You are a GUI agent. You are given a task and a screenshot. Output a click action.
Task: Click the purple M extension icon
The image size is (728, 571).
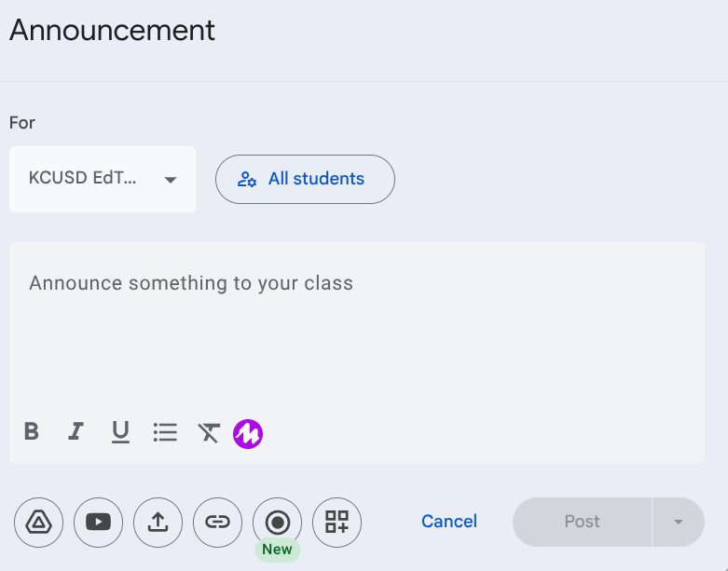(x=248, y=433)
